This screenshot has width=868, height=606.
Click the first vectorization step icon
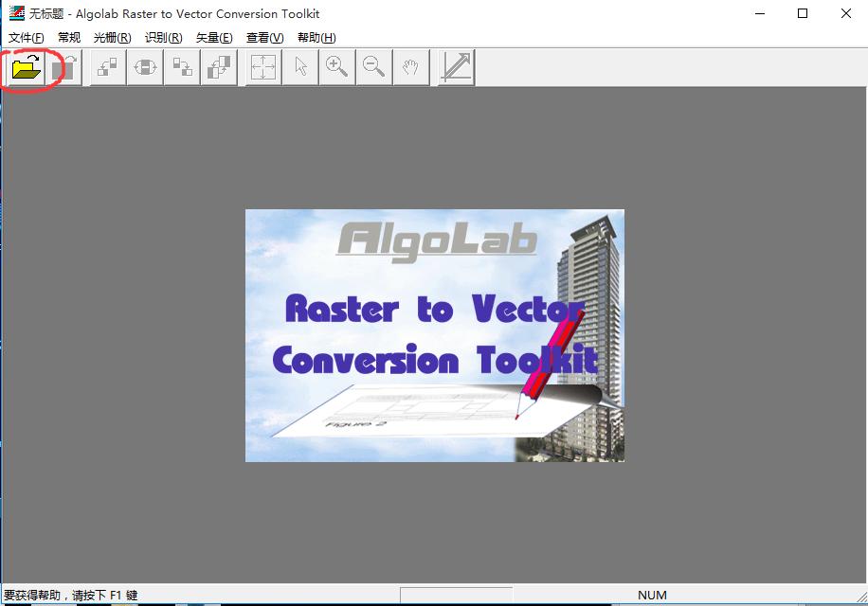[105, 66]
